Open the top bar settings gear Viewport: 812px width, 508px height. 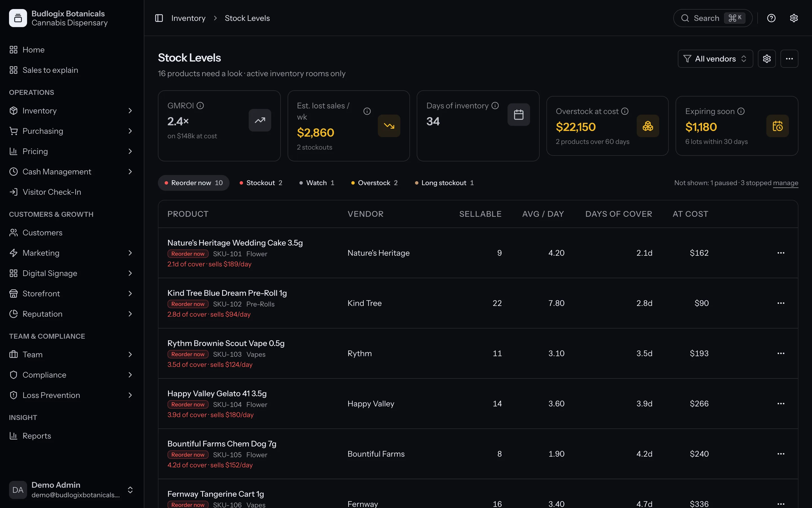(794, 18)
